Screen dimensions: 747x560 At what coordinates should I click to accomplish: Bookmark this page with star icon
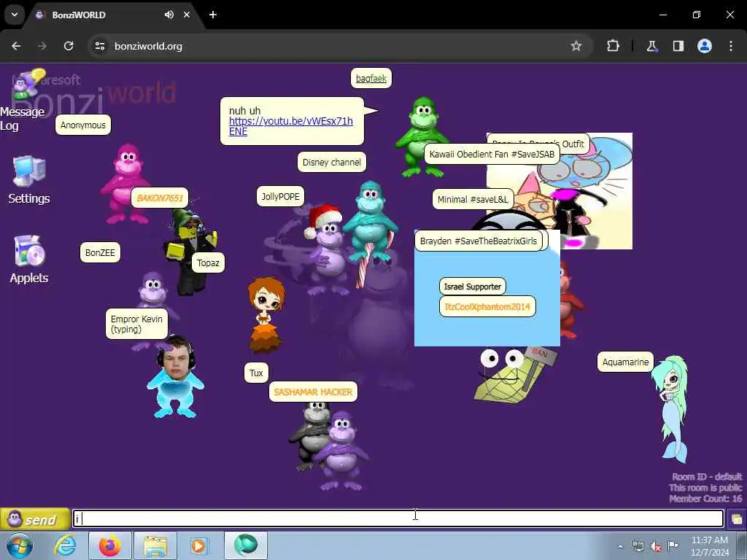pos(576,46)
